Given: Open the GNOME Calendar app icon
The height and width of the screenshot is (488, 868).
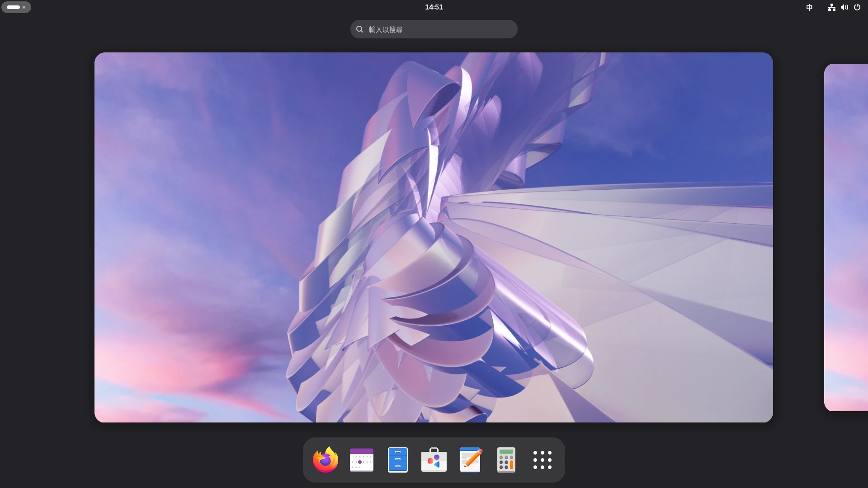Looking at the screenshot, I should pos(362,460).
